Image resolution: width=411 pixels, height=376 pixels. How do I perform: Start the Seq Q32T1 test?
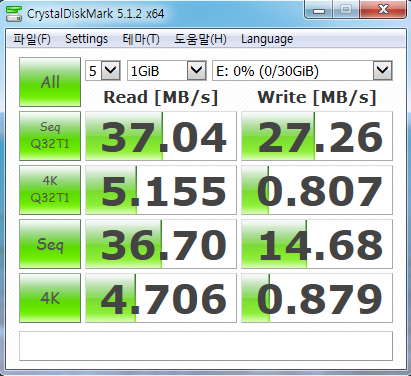click(x=50, y=136)
